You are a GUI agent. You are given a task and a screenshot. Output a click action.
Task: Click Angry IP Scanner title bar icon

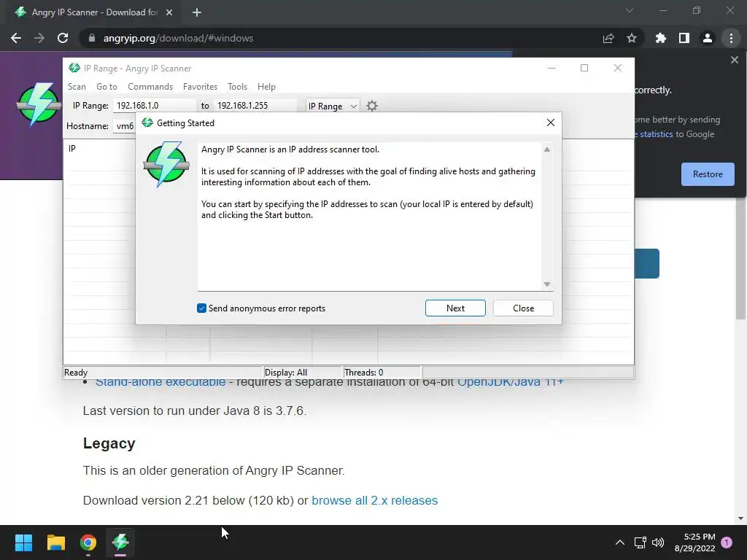(x=74, y=68)
